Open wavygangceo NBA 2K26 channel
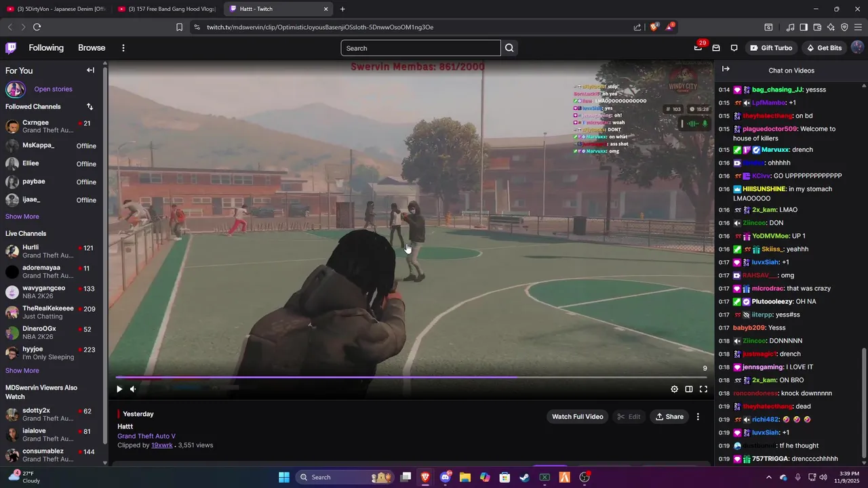This screenshot has width=868, height=488. 51,292
